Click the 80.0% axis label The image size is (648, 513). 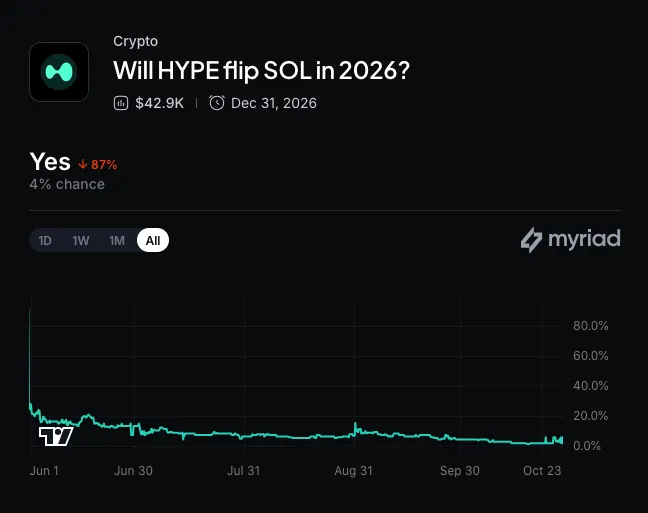tap(591, 326)
